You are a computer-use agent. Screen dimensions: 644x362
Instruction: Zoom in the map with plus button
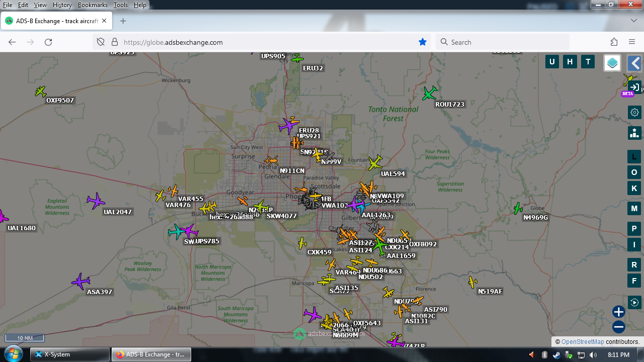(619, 312)
